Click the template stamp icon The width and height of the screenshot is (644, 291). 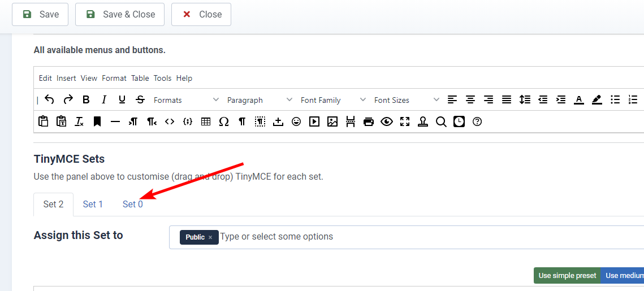[x=423, y=121]
